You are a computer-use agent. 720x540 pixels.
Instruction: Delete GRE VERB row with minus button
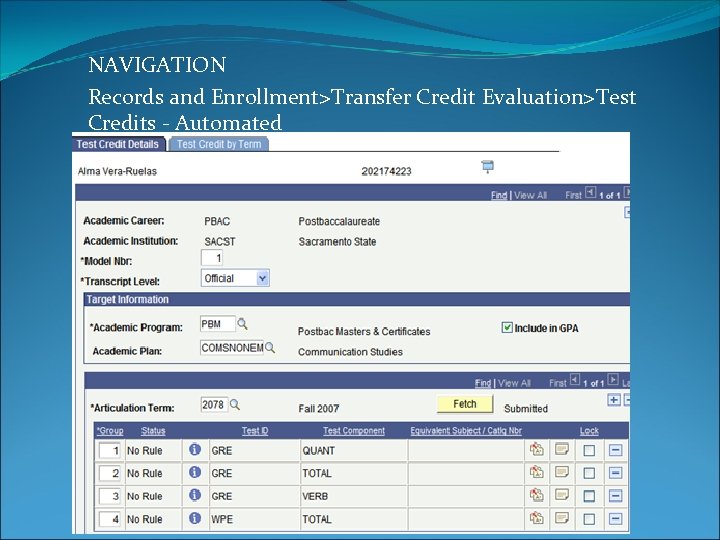click(x=615, y=496)
